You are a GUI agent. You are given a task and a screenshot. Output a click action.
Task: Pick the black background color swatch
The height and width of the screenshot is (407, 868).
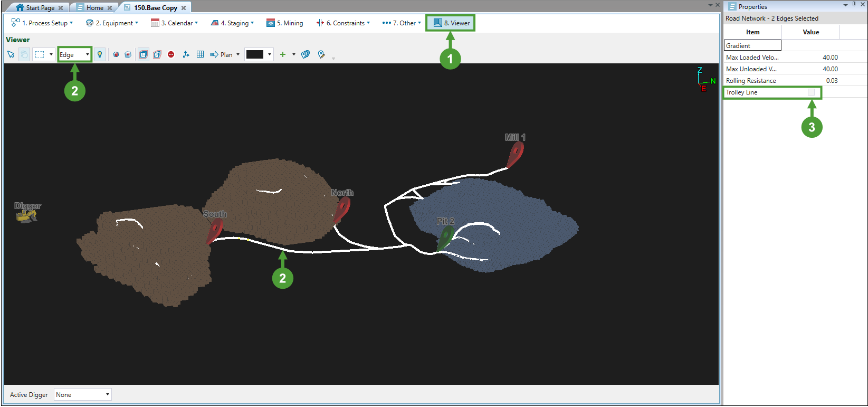pos(255,54)
